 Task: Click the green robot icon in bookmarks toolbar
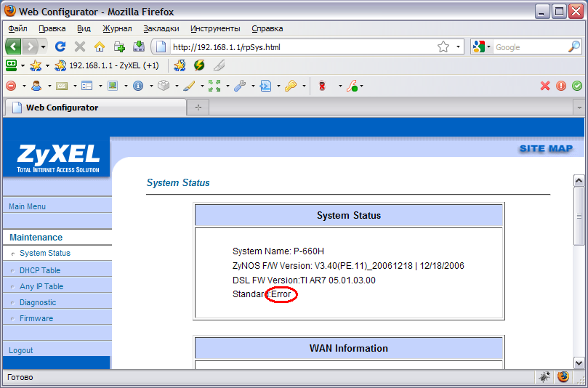(x=12, y=65)
